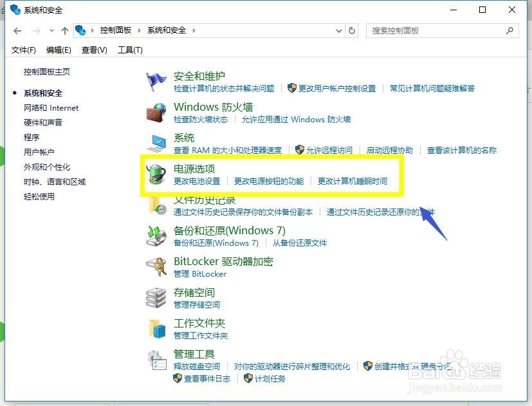Open the 系统 heading link
This screenshot has width=532, height=406.
tap(184, 138)
